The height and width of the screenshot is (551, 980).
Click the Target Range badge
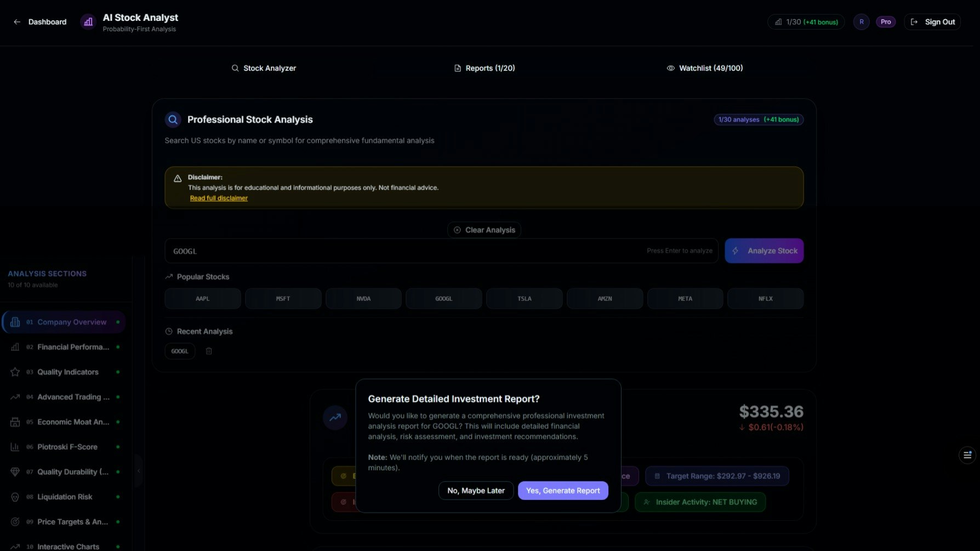pos(717,476)
